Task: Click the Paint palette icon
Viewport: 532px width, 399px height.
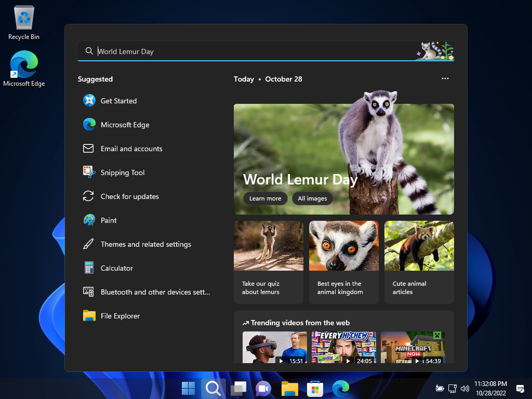Action: click(x=89, y=220)
